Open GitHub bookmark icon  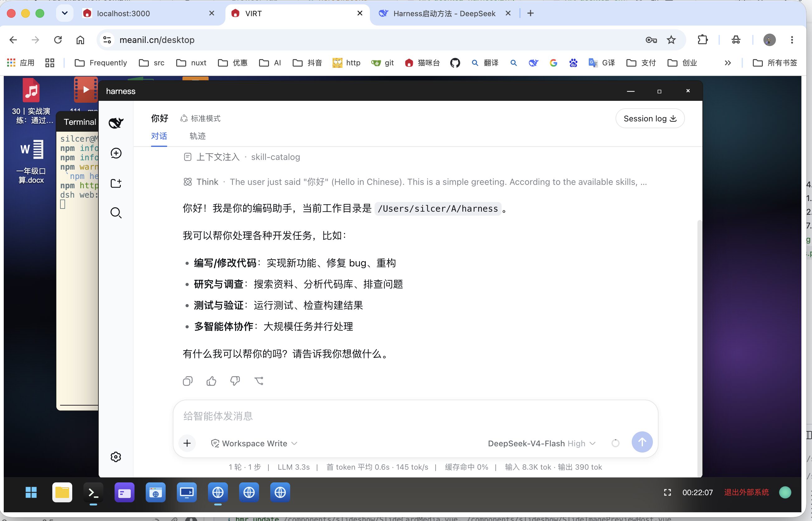click(x=455, y=63)
